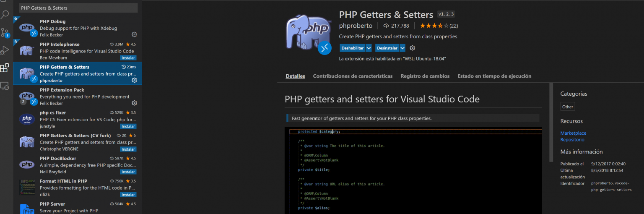Install the PHP Intelephense extension
Viewport: 644px width, 214px height.
tap(128, 57)
